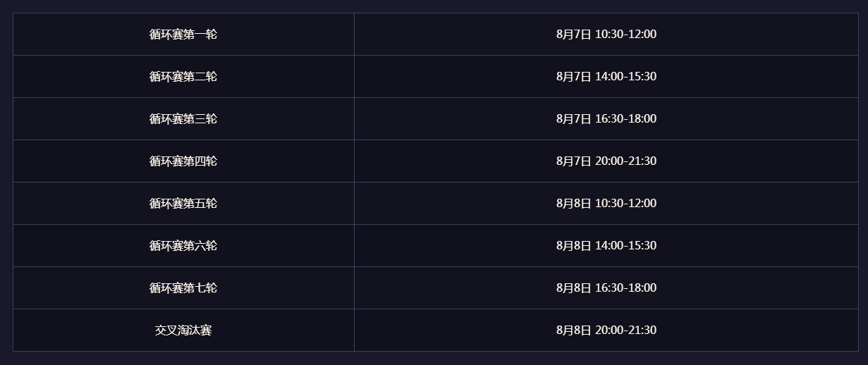The image size is (868, 365).
Task: Click the 循环赛第一轮 cell
Action: click(x=183, y=34)
